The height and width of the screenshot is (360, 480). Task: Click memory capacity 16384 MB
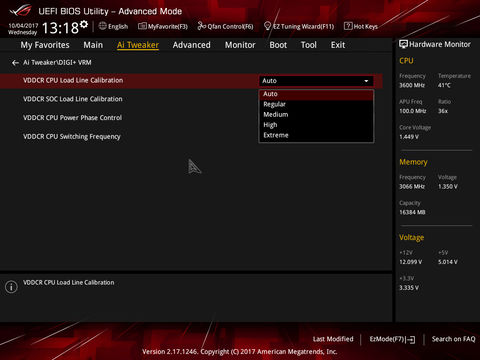coord(412,212)
